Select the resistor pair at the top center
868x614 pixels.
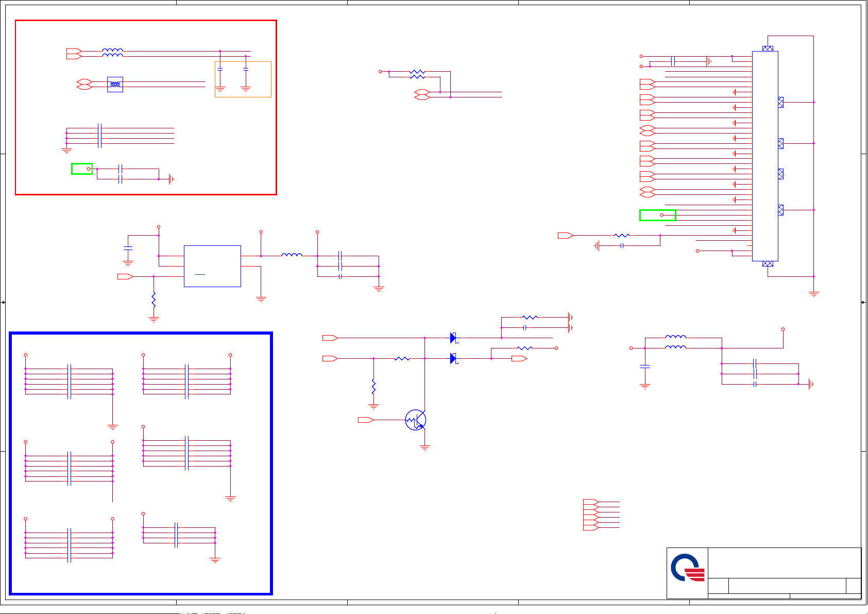pos(417,74)
